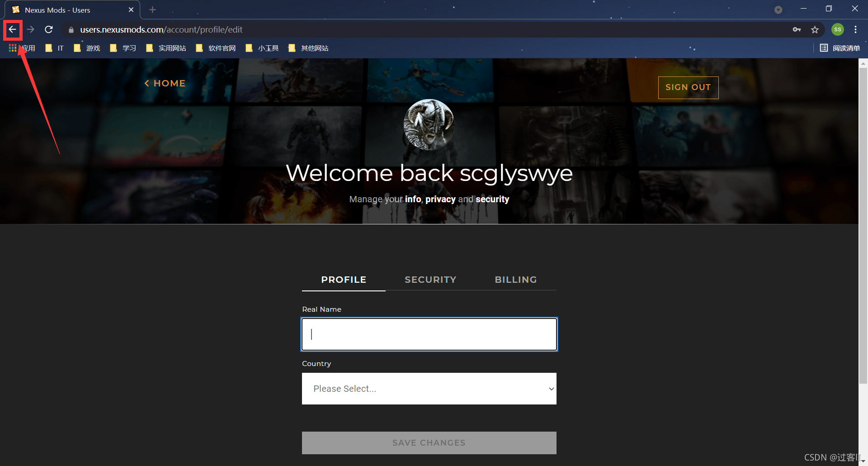Click the lock icon beside the URL

point(71,30)
